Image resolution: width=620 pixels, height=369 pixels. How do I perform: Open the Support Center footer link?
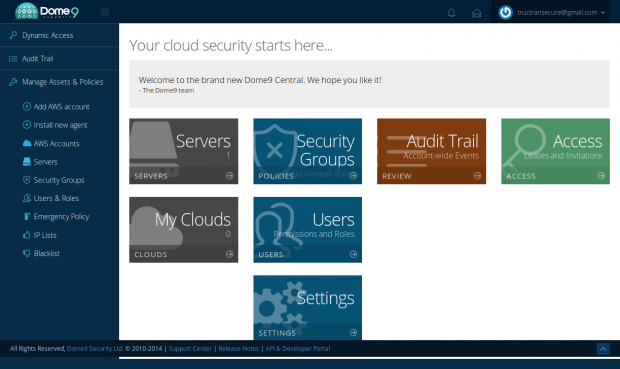click(190, 348)
